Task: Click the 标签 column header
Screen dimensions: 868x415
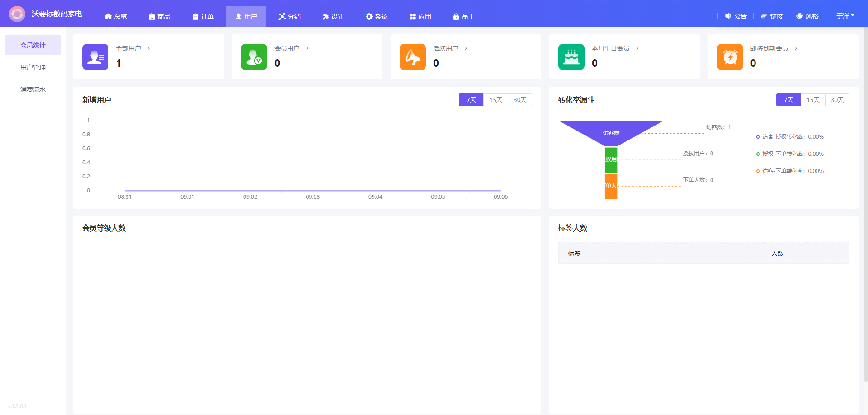Action: [660, 253]
